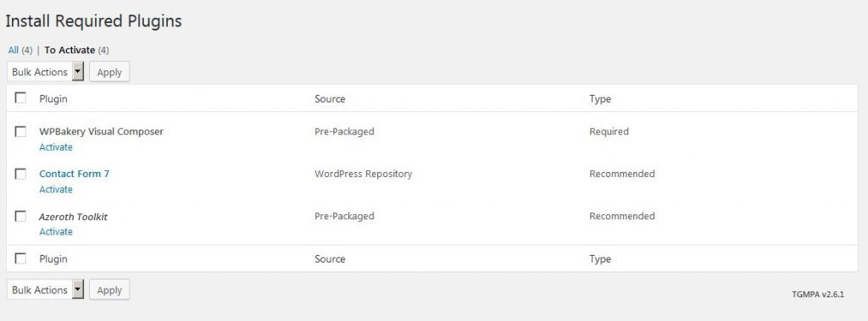The width and height of the screenshot is (868, 321).
Task: Tick the Azeroth Toolkit checkbox
Action: click(20, 216)
